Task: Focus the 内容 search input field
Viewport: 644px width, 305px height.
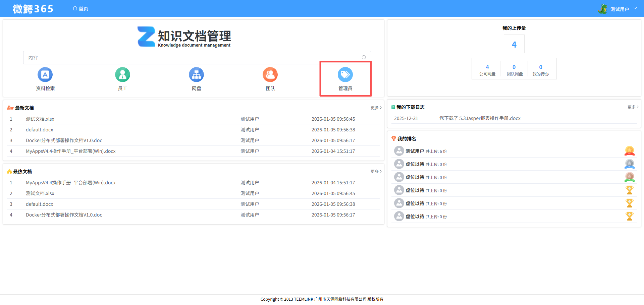Action: [x=197, y=58]
